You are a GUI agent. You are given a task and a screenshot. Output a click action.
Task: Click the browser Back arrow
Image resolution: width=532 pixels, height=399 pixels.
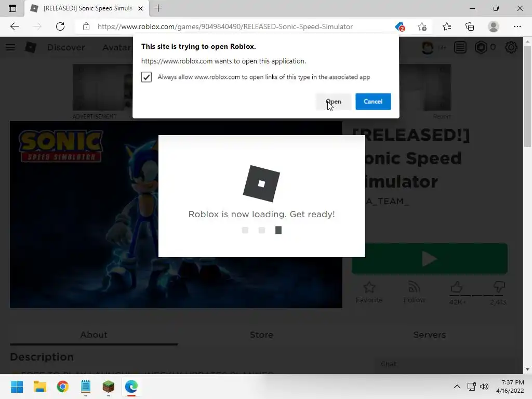point(14,26)
